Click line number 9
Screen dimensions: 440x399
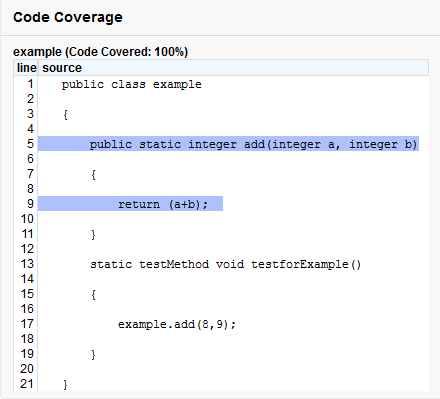point(30,204)
